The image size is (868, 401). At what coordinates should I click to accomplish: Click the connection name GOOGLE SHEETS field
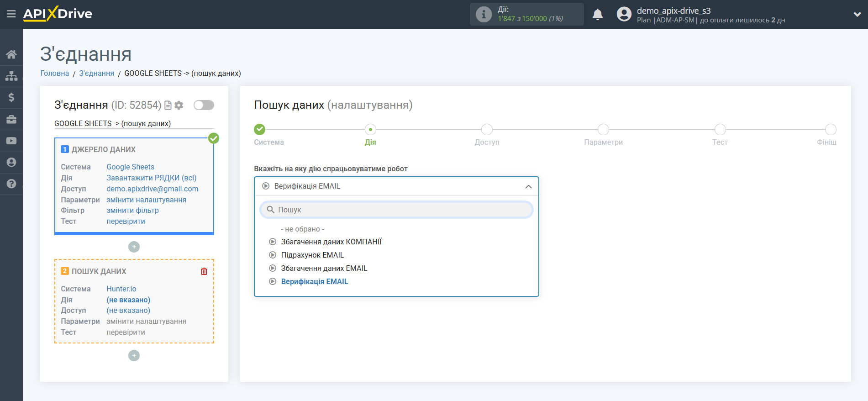pyautogui.click(x=134, y=123)
